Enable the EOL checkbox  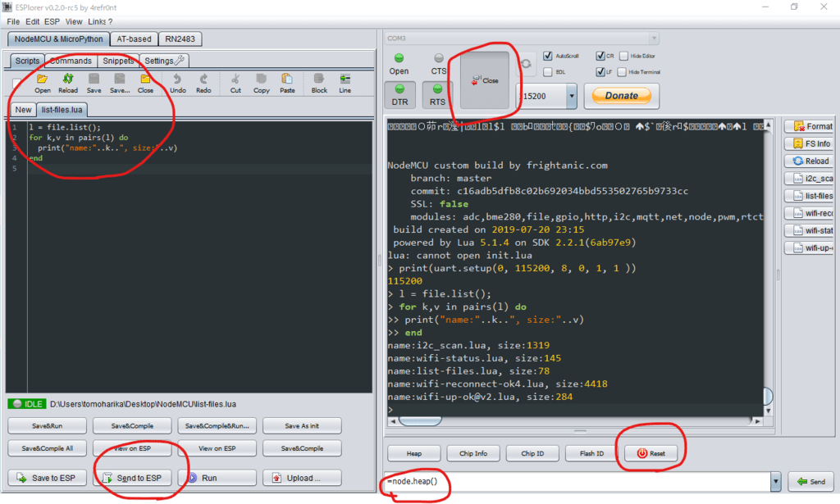548,72
